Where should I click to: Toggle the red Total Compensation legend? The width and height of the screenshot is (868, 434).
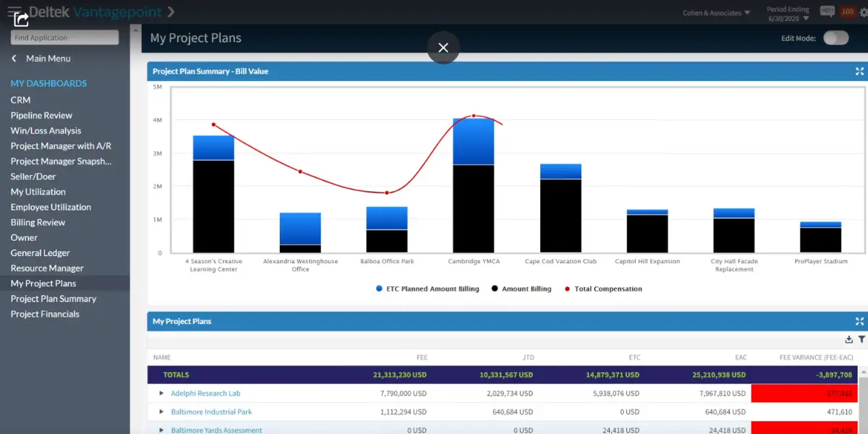point(603,289)
